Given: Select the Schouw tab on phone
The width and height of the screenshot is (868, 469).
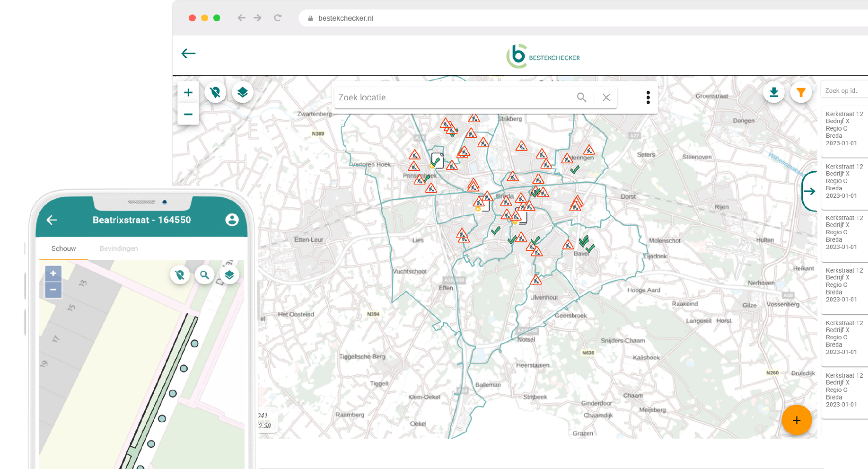Looking at the screenshot, I should coord(64,248).
